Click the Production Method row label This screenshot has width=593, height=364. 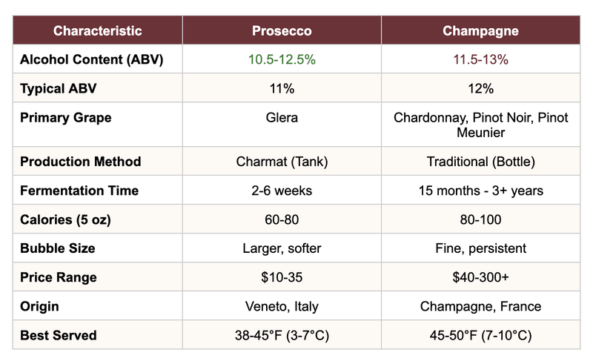point(81,162)
